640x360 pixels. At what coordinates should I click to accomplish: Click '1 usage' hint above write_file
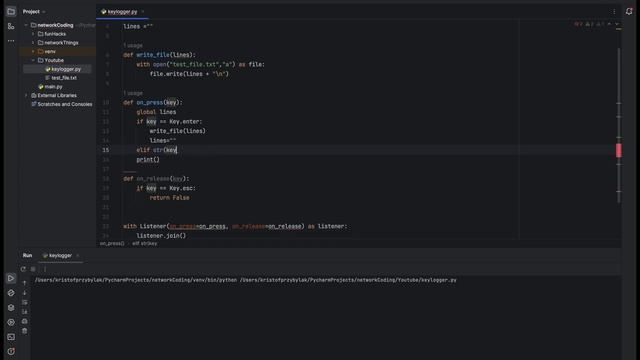point(133,45)
